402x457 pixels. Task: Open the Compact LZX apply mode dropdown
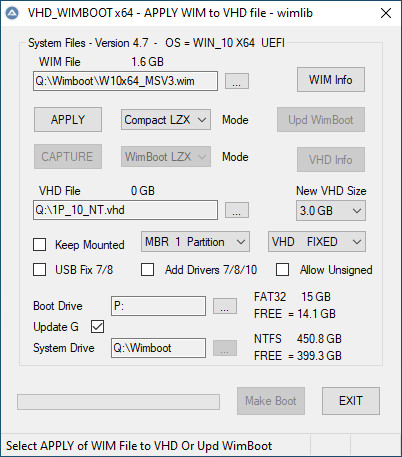166,120
